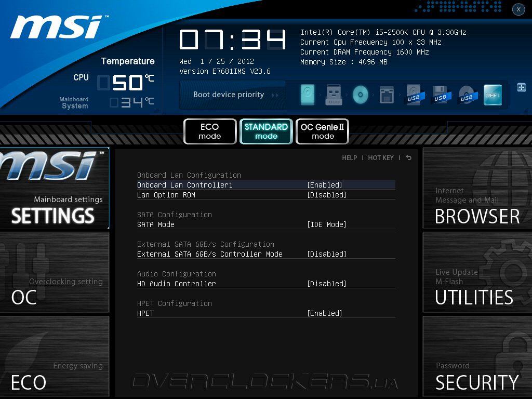Select the Lan Option ROM row label

pyautogui.click(x=166, y=195)
